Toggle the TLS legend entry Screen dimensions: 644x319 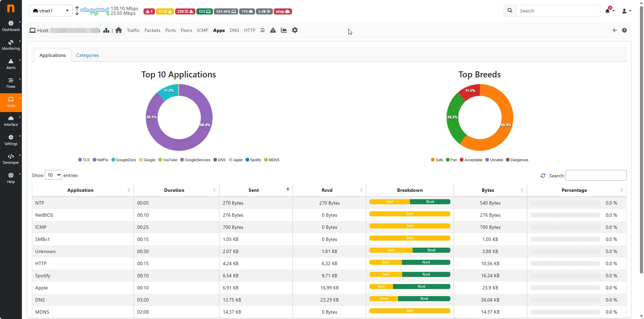[x=84, y=160]
